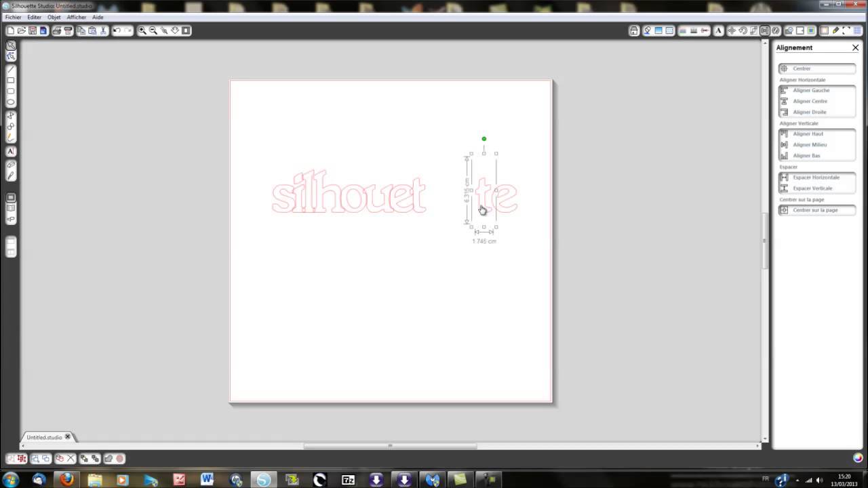868x488 pixels.
Task: Create a new document from the toolbar
Action: [11, 30]
